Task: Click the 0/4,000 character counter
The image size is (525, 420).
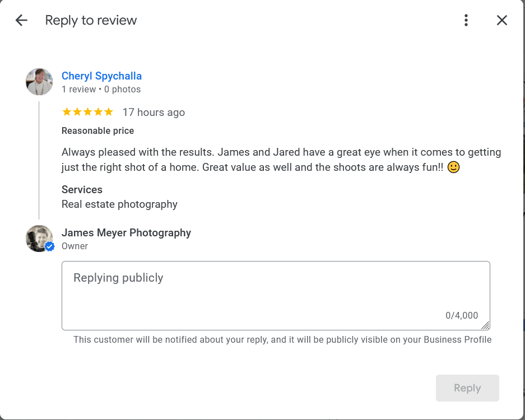Action: (x=462, y=316)
